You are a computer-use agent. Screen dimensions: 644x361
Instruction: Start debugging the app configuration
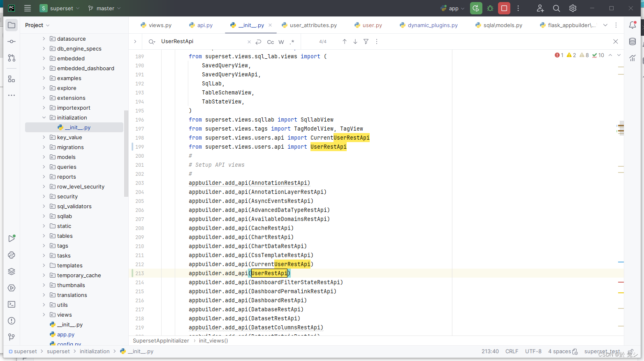(x=490, y=8)
